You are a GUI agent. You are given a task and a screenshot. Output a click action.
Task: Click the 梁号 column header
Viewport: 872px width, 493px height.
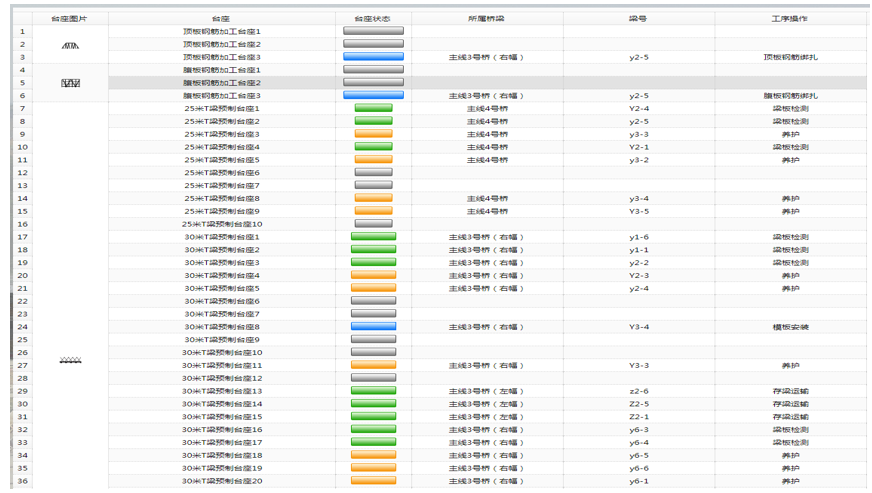click(x=639, y=19)
